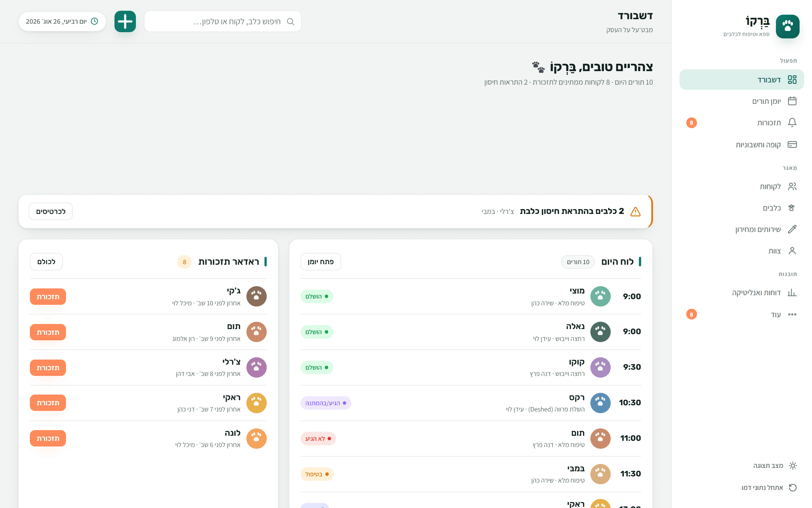This screenshot has height=508, width=812.
Task: Click the bell icon beside תזכורות
Action: coord(792,123)
